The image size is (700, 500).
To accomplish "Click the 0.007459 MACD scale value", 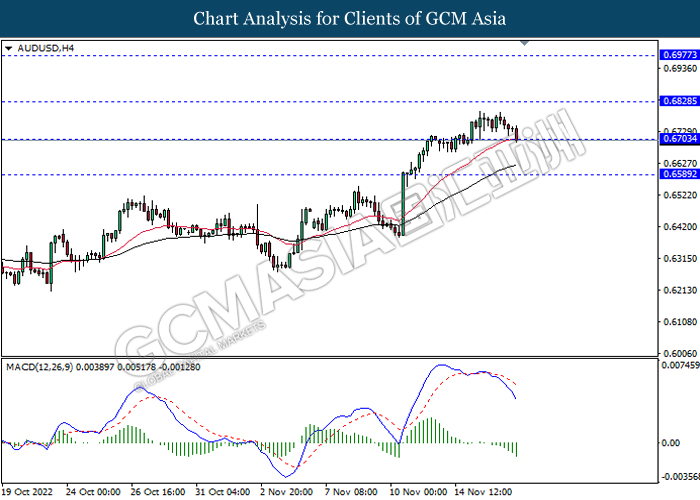I will point(680,366).
